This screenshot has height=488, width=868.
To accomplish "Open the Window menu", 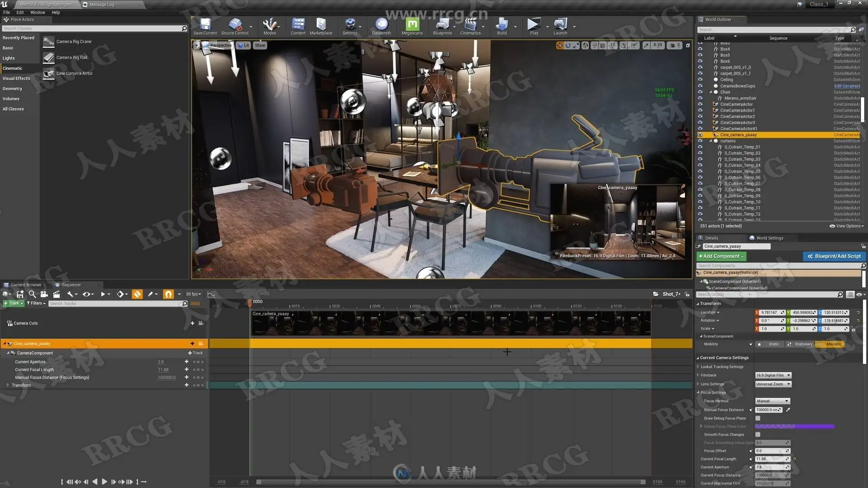I will (x=38, y=13).
